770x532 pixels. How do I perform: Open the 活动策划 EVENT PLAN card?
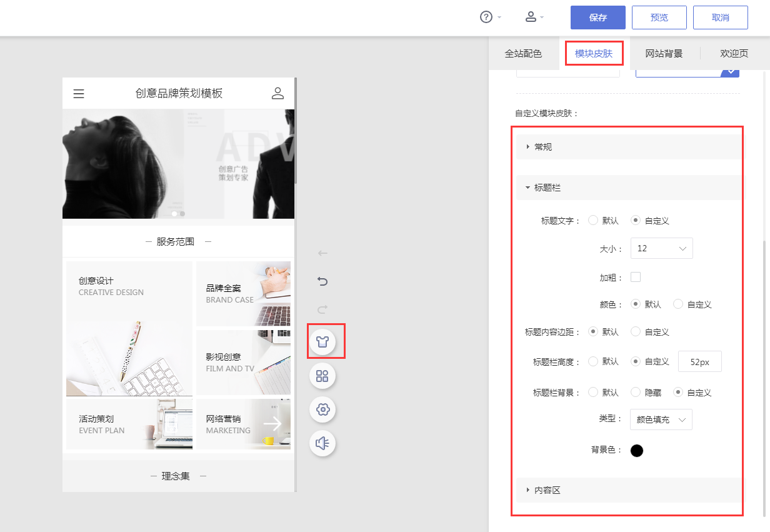click(129, 424)
